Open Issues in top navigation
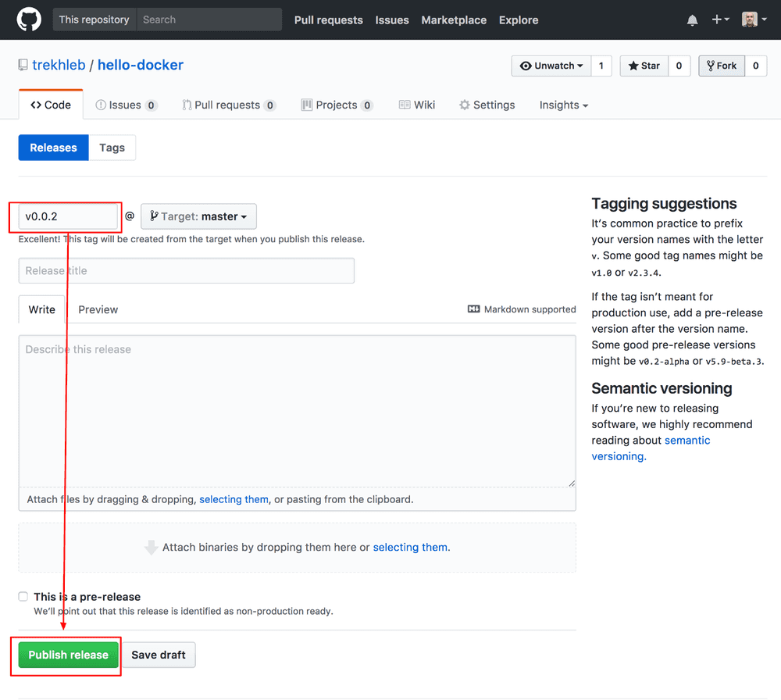781x700 pixels. click(392, 20)
